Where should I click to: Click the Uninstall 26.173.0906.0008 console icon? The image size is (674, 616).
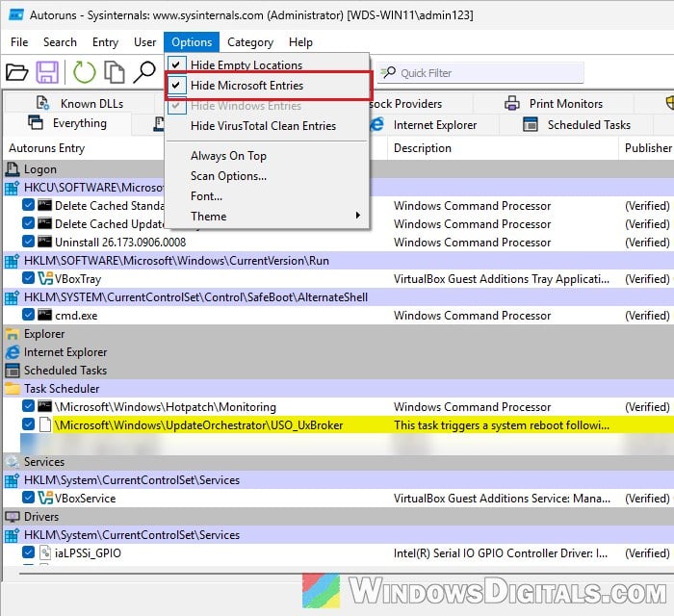point(44,242)
